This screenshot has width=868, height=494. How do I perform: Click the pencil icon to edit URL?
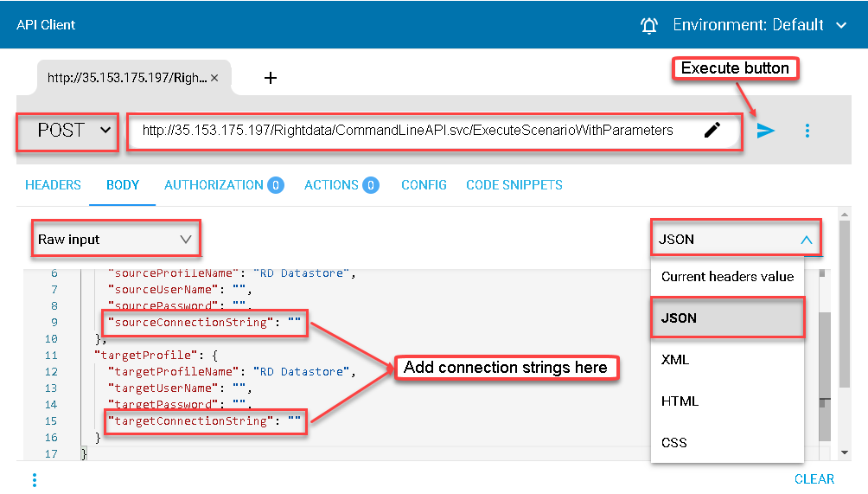tap(712, 130)
